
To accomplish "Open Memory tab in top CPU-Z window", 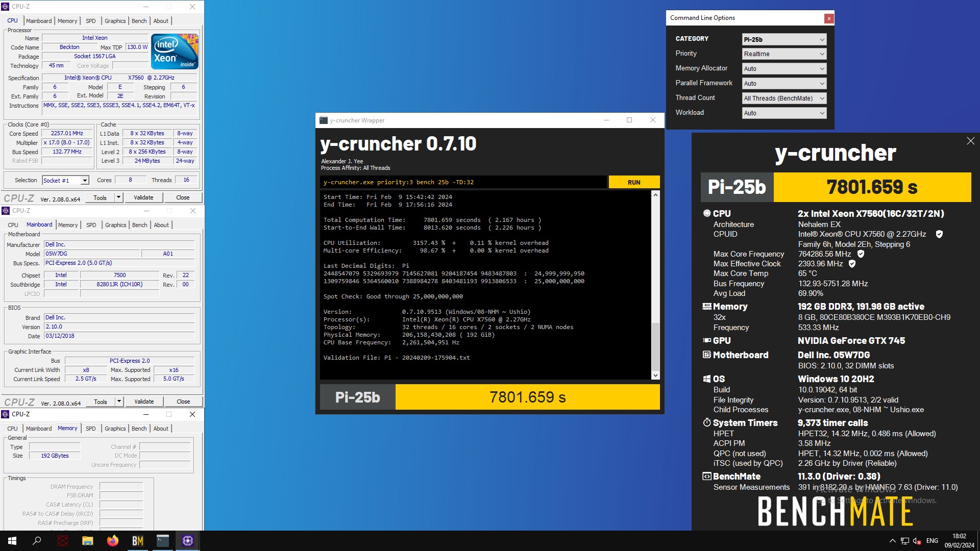I will point(67,21).
